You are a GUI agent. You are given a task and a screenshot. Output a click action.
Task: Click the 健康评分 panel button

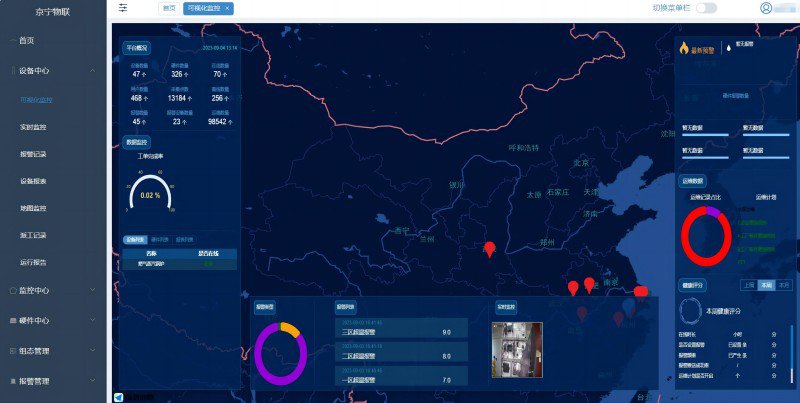(x=692, y=285)
